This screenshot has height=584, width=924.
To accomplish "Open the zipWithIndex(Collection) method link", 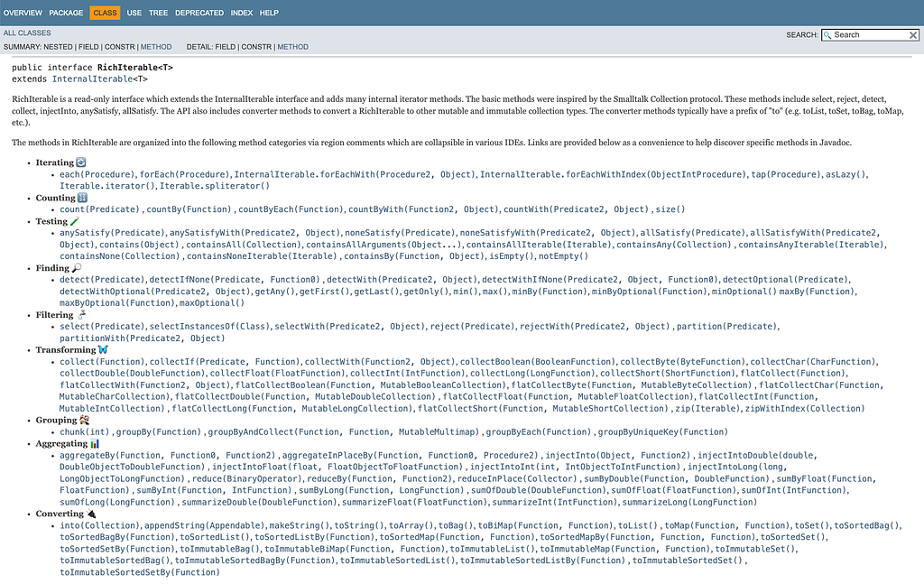I will point(805,409).
